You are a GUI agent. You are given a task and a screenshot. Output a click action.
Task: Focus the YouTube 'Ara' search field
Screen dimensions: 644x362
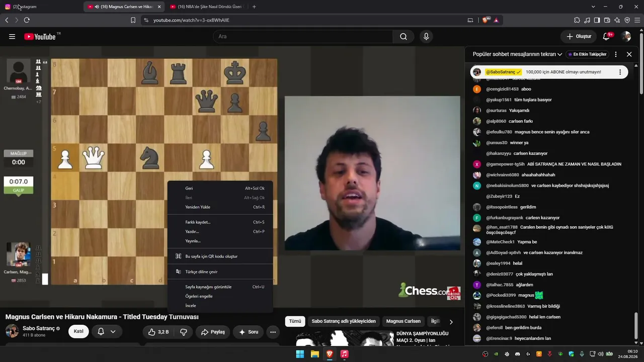pos(303,36)
